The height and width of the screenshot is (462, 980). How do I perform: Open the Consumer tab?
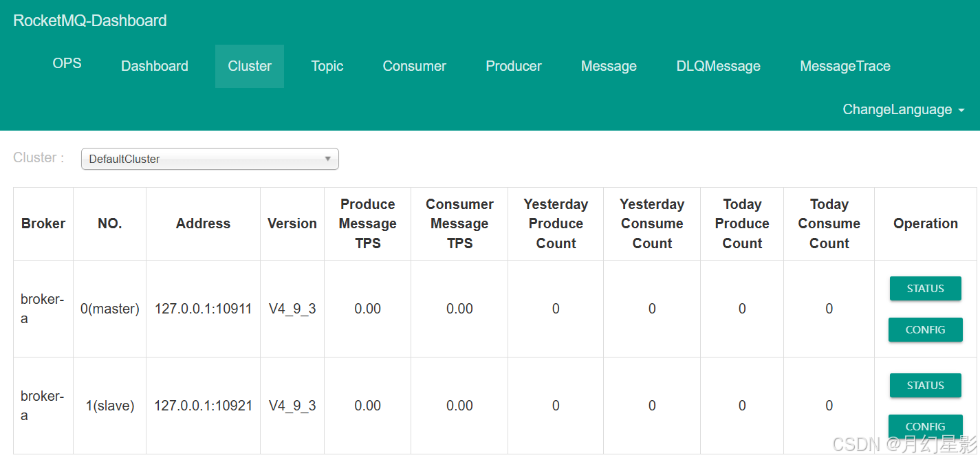point(415,66)
